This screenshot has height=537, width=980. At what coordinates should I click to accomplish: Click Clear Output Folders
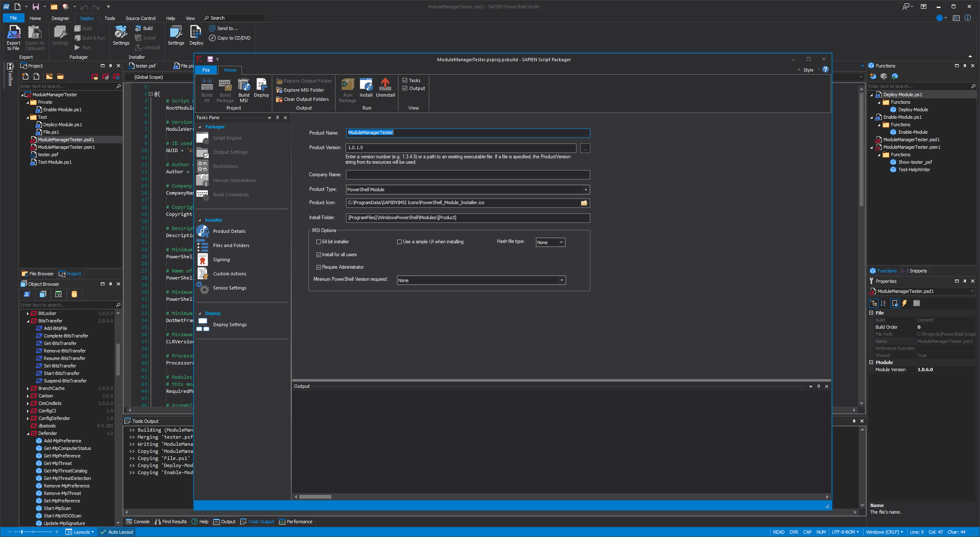302,99
